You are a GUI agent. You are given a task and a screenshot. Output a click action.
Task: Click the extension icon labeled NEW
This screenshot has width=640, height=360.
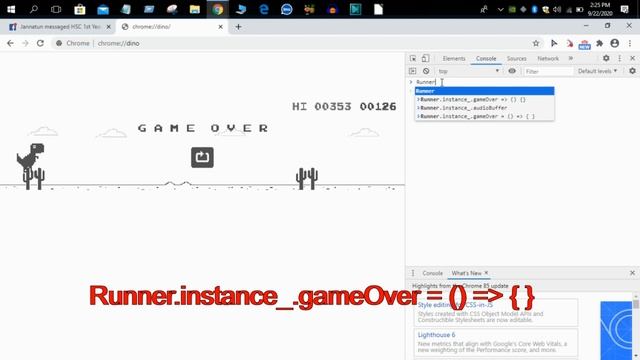[x=584, y=44]
